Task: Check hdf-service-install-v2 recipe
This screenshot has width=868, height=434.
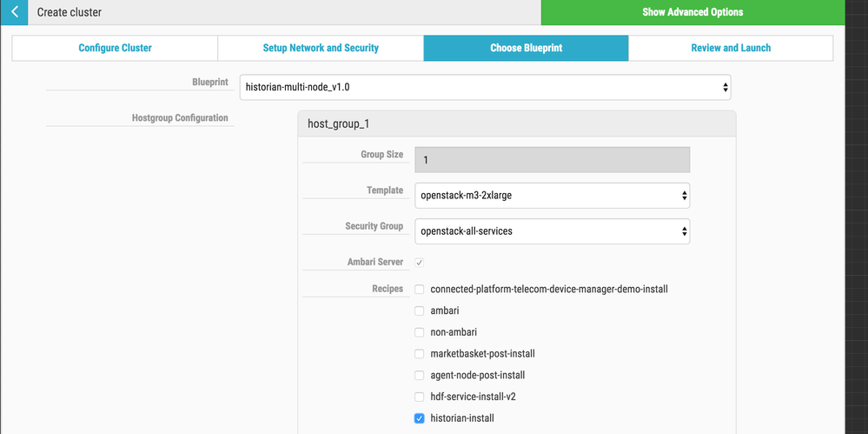Action: [x=420, y=397]
